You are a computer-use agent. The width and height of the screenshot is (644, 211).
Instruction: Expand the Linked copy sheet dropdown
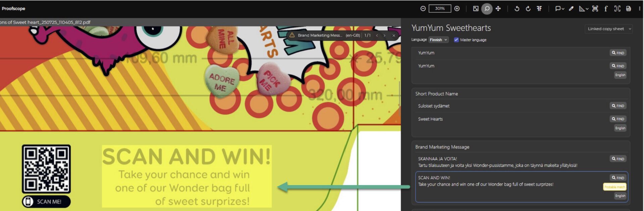point(608,29)
